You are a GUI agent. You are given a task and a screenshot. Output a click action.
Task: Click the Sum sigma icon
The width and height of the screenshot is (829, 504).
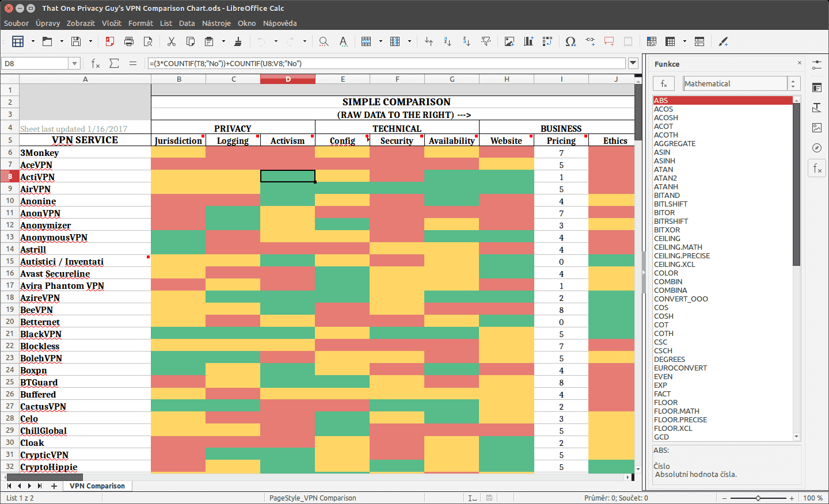pyautogui.click(x=114, y=63)
